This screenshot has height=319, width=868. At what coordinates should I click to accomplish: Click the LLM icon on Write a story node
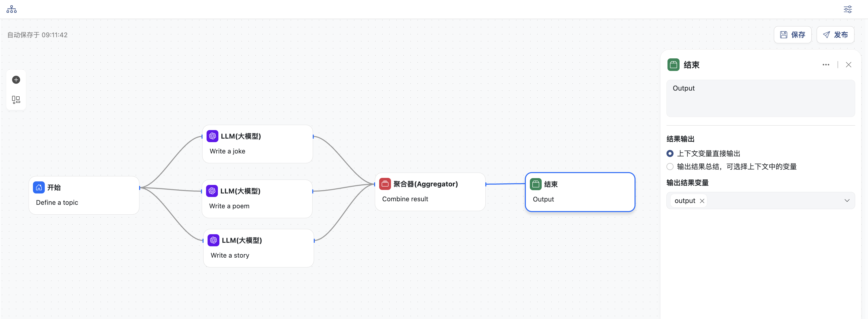click(x=213, y=240)
